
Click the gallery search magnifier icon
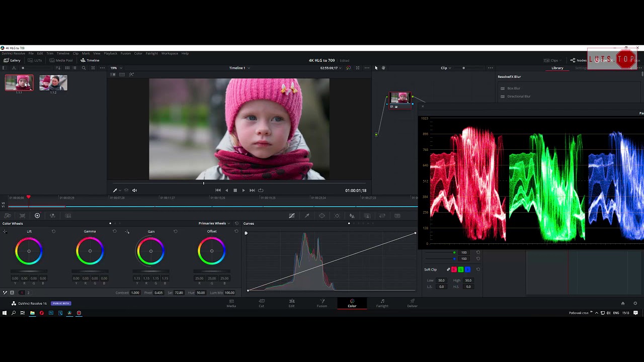(84, 68)
